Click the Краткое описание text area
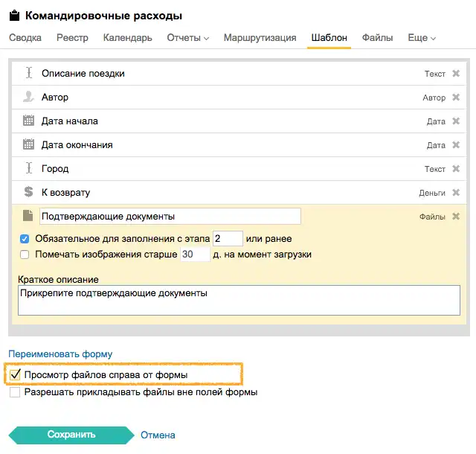 tap(239, 300)
